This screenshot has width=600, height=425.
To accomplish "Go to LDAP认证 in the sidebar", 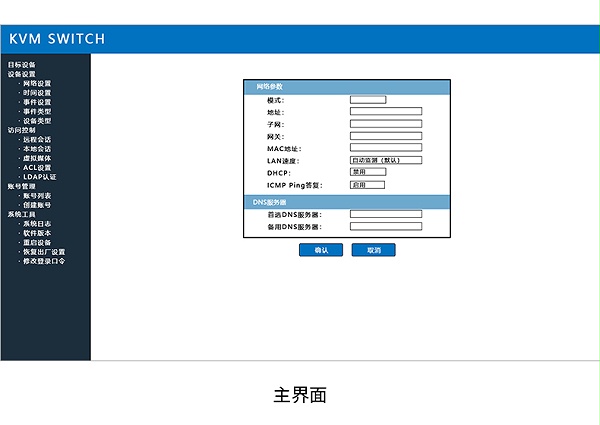I will tap(39, 177).
